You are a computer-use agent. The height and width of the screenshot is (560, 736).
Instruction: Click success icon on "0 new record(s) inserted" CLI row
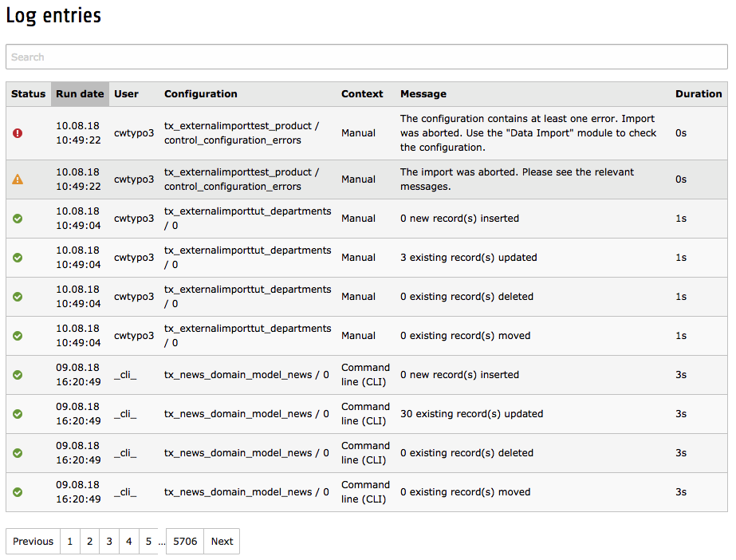coord(18,374)
